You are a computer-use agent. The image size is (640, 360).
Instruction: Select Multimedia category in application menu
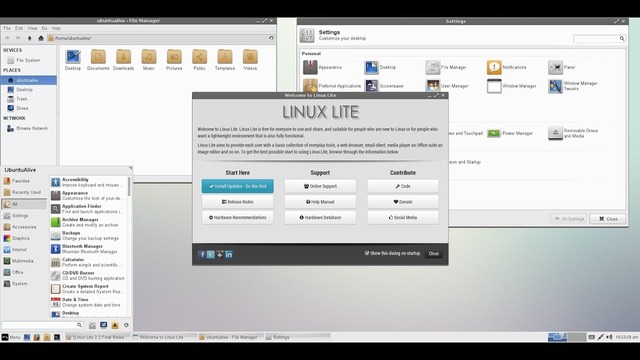[24, 261]
